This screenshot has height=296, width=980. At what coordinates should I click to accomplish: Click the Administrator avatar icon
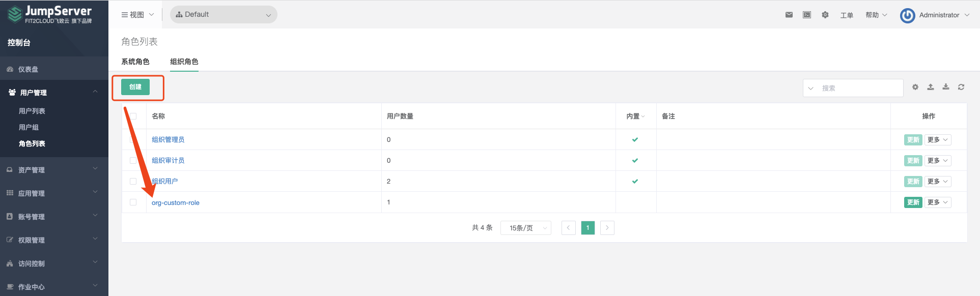pos(907,15)
